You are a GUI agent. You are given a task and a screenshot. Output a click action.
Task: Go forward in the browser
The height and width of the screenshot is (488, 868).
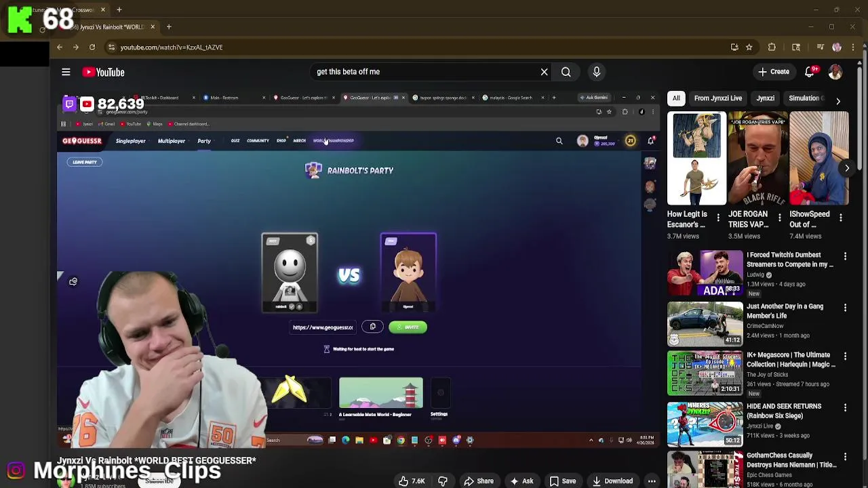[76, 47]
